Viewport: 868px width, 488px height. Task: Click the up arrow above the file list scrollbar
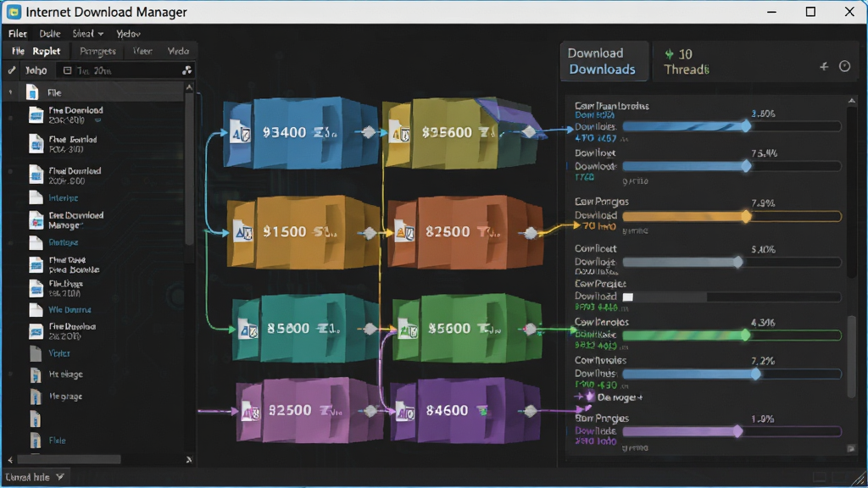point(189,87)
